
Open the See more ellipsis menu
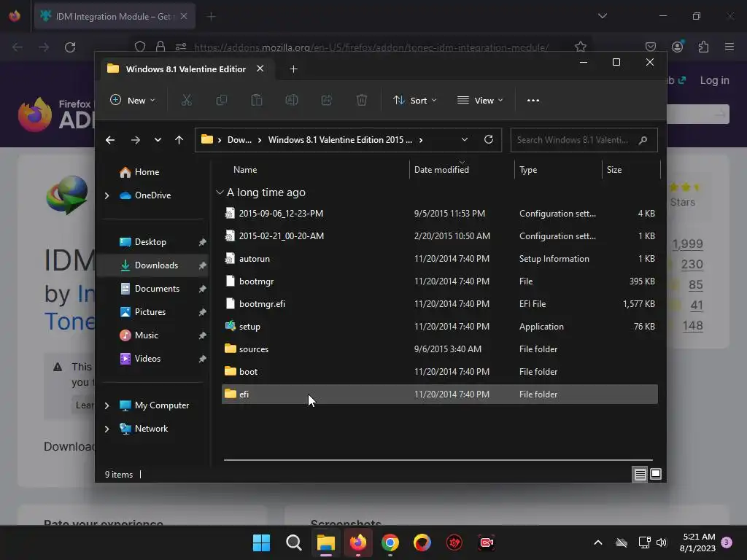click(533, 101)
